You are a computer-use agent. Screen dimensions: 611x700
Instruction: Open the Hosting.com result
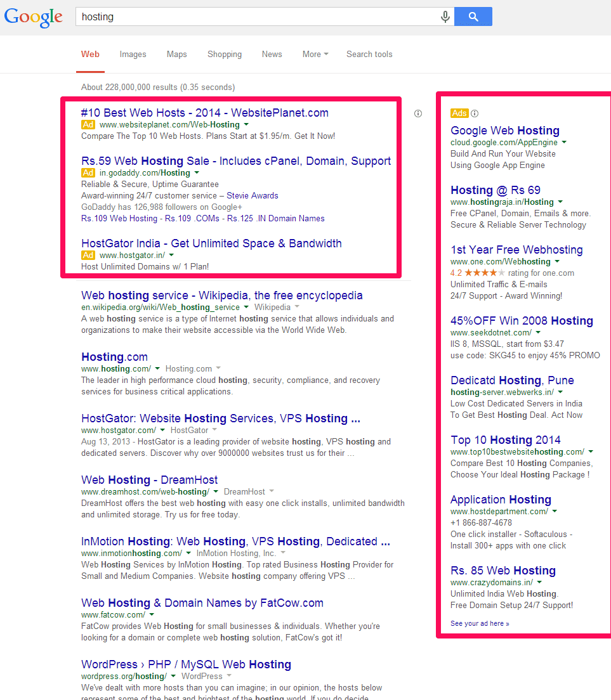114,357
